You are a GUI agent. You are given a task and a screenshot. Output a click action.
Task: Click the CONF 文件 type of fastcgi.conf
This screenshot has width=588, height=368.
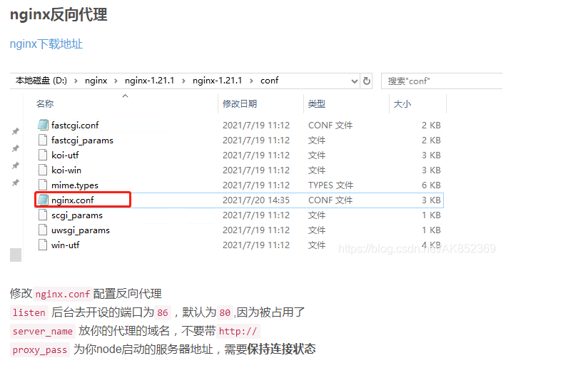(x=330, y=126)
